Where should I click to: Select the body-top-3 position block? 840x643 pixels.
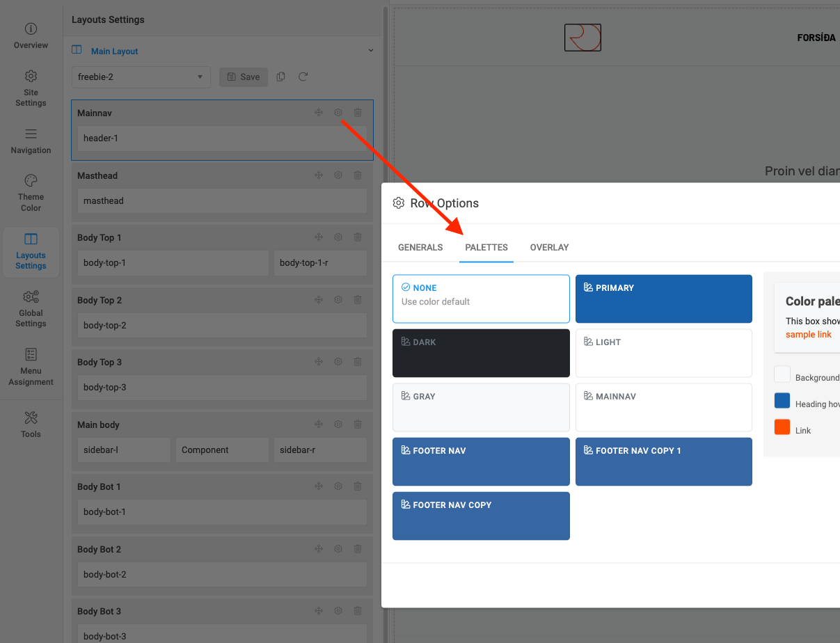[x=222, y=388]
